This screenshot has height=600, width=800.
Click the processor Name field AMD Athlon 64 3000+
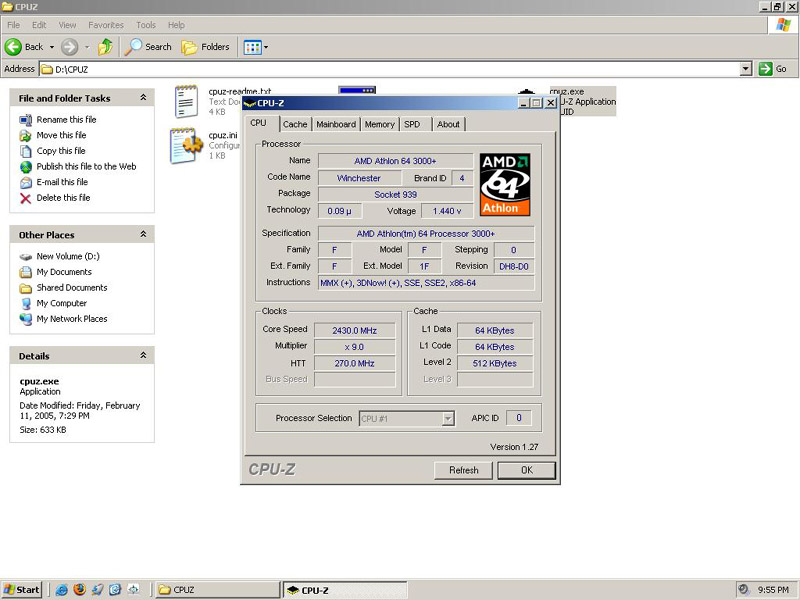[x=395, y=161]
